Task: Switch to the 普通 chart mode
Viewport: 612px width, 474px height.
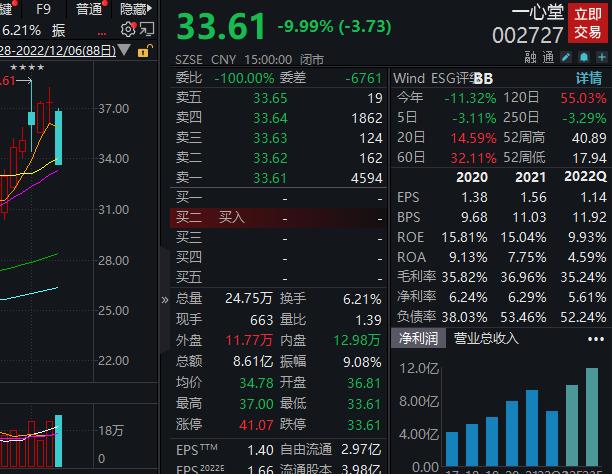Action: click(89, 9)
